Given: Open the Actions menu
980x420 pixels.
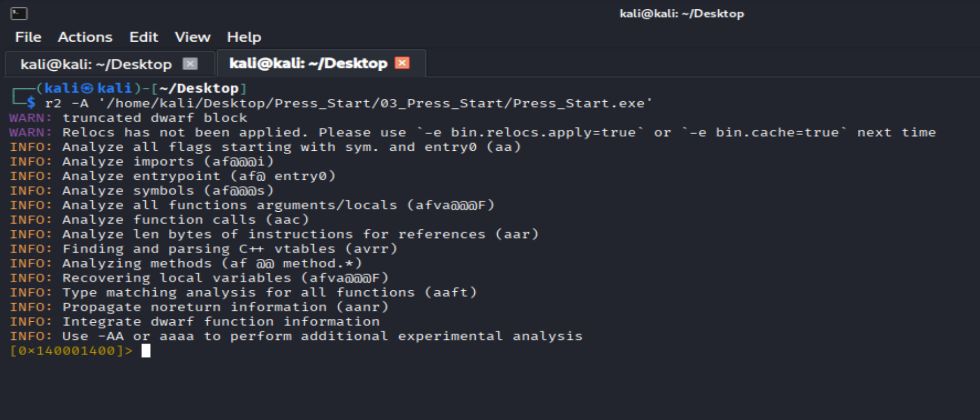Looking at the screenshot, I should (85, 37).
